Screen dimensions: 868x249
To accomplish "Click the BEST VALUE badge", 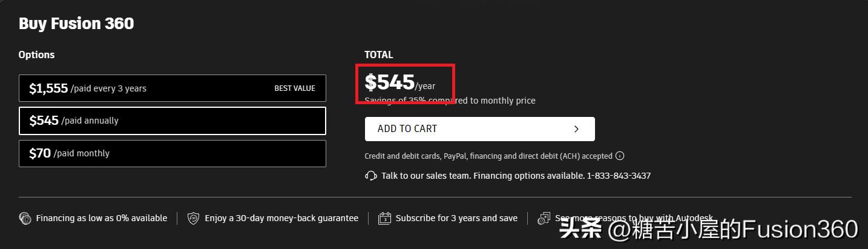I will point(295,88).
